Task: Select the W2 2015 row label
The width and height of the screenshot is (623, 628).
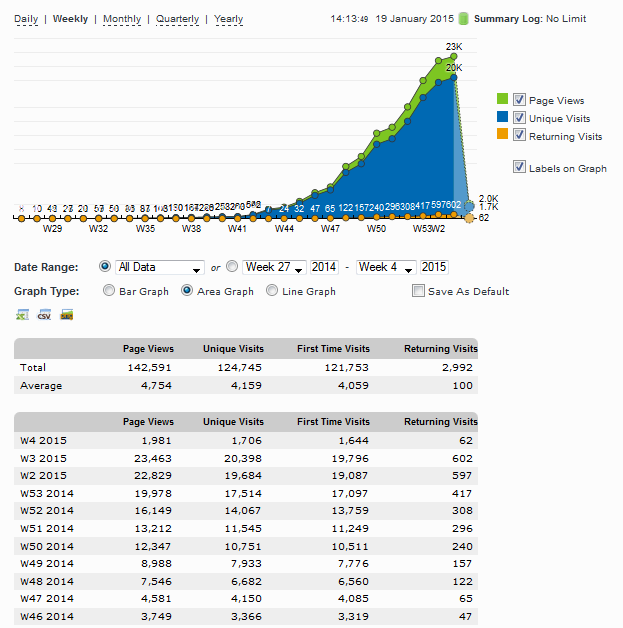Action: click(43, 475)
